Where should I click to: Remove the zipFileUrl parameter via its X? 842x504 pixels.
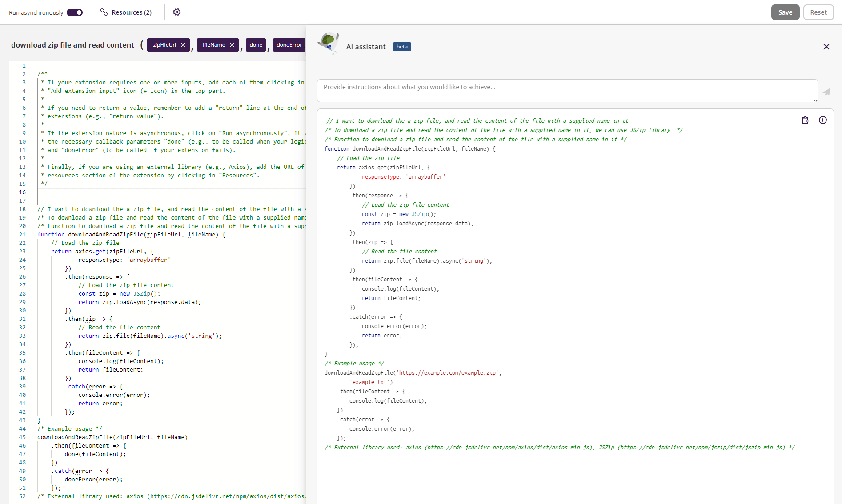coord(183,44)
